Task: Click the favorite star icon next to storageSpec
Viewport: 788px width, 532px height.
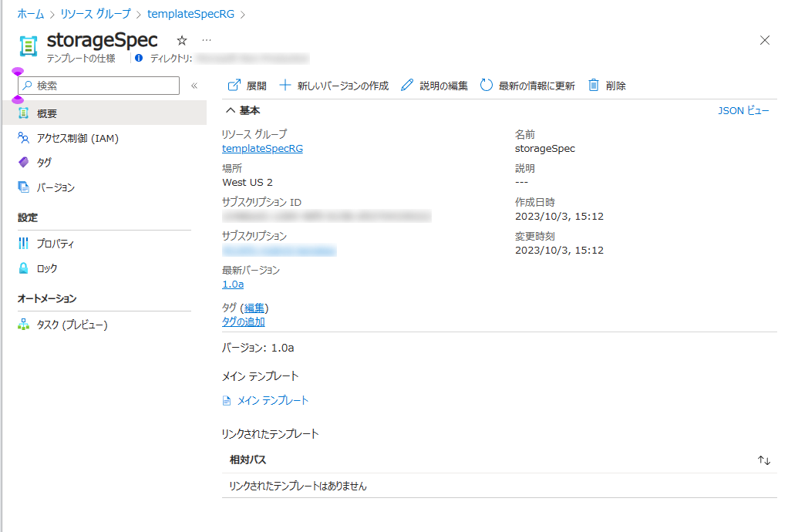Action: click(182, 40)
